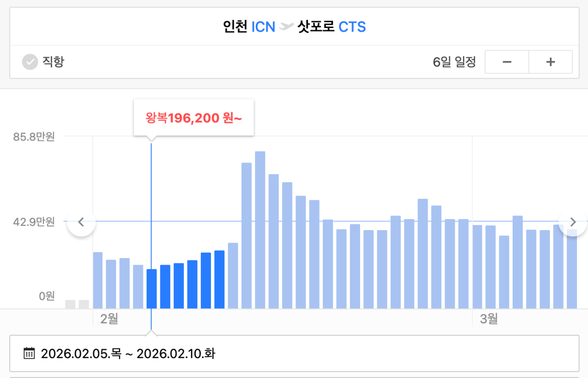Open the 2026.02.05 ~ 2026.02.10 date range field

coord(294,354)
